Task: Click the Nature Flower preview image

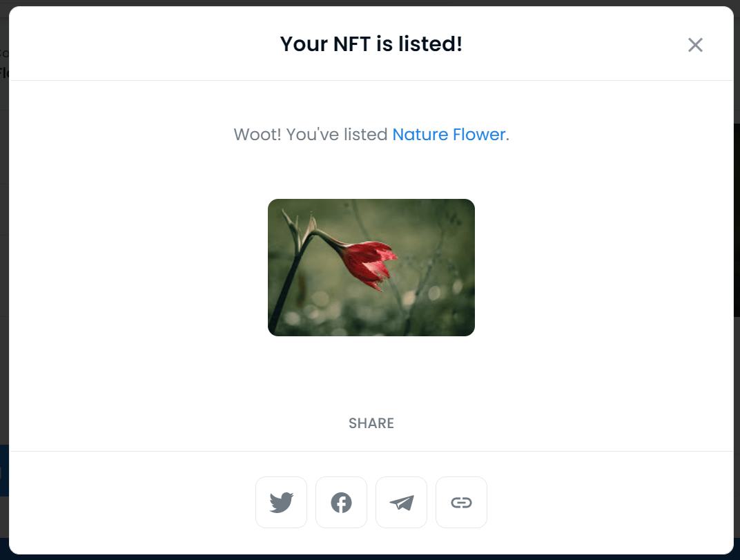Action: (x=371, y=267)
